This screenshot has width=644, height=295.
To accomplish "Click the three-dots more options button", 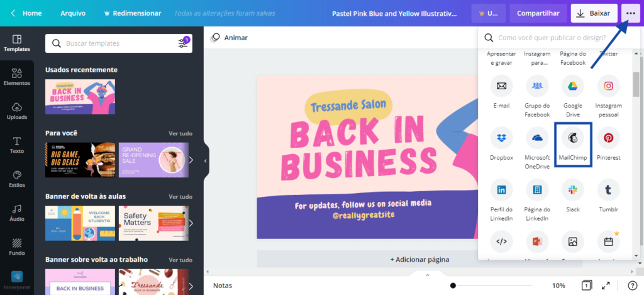I will 630,13.
